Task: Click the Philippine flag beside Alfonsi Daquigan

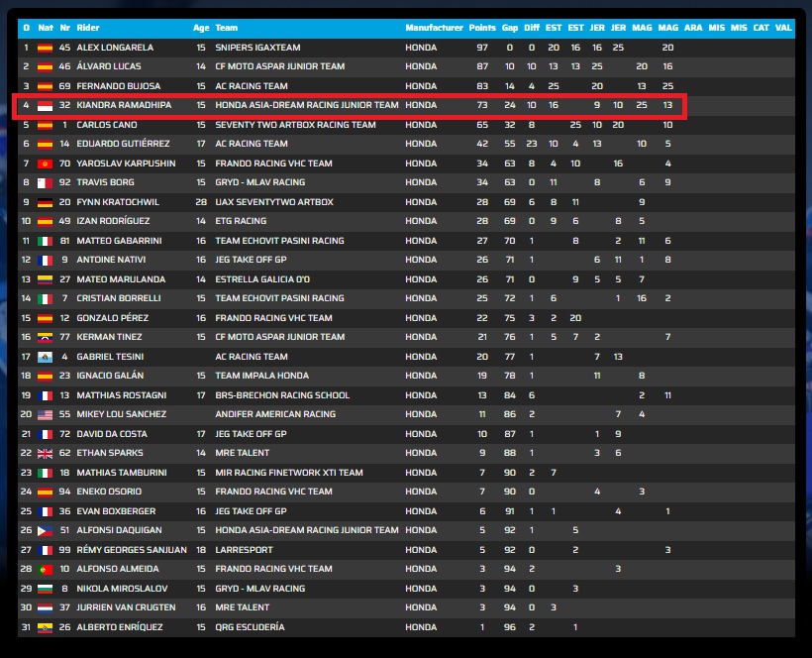Action: tap(45, 530)
